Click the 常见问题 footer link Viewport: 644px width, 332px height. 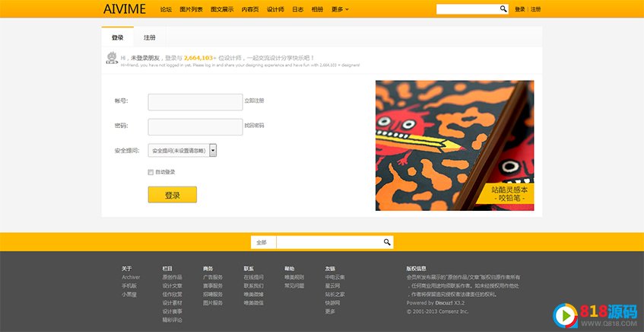(x=294, y=286)
